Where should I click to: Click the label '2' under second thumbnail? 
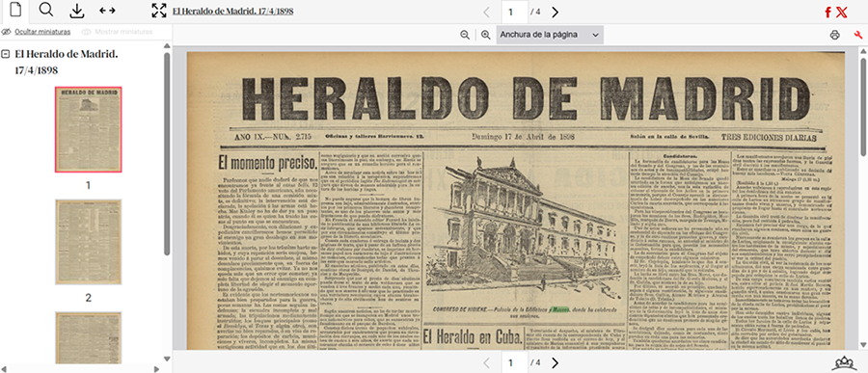[x=88, y=298]
